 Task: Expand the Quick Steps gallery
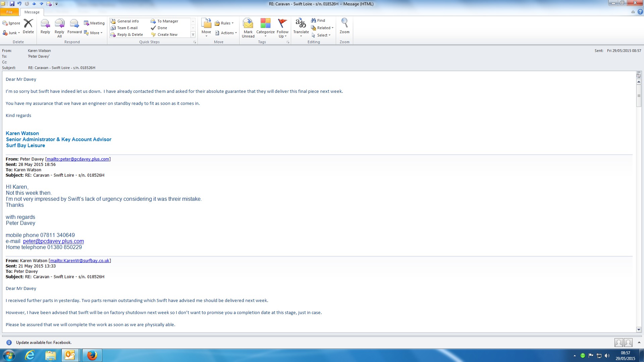point(193,35)
